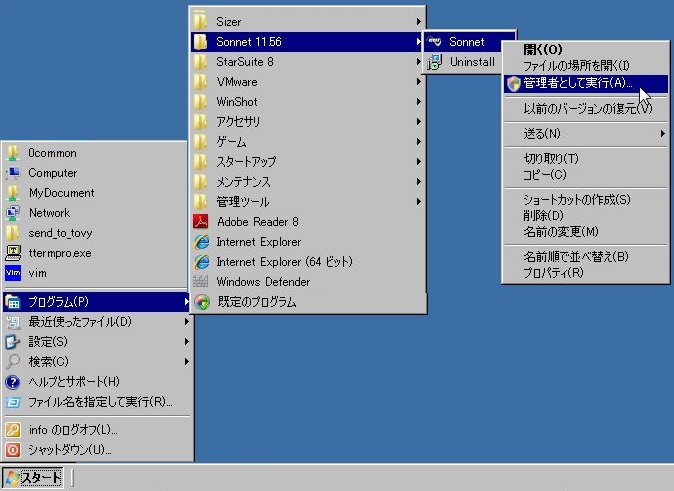
Task: Open プロパティ(R) from context menu
Action: tap(585, 273)
